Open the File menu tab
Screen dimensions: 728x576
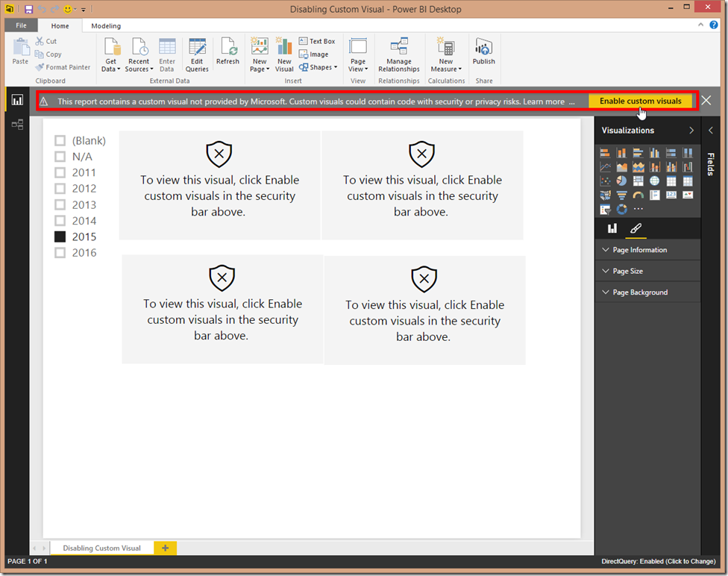click(21, 25)
